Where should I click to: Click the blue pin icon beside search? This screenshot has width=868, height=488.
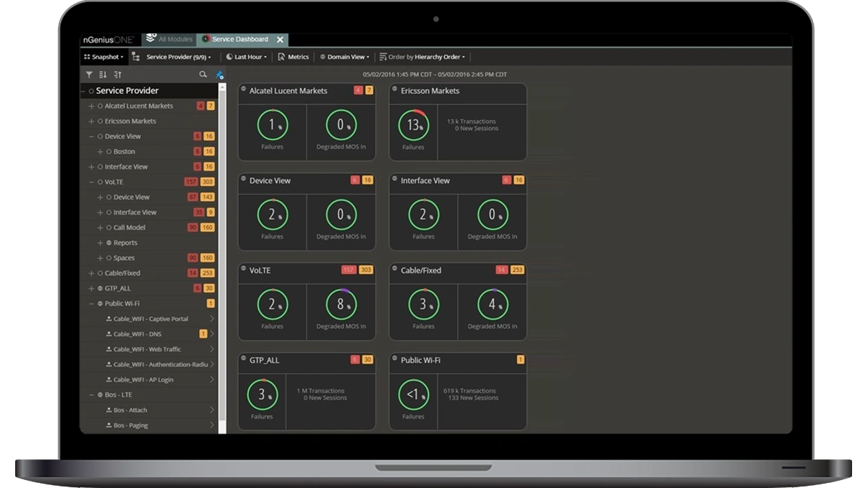point(220,74)
